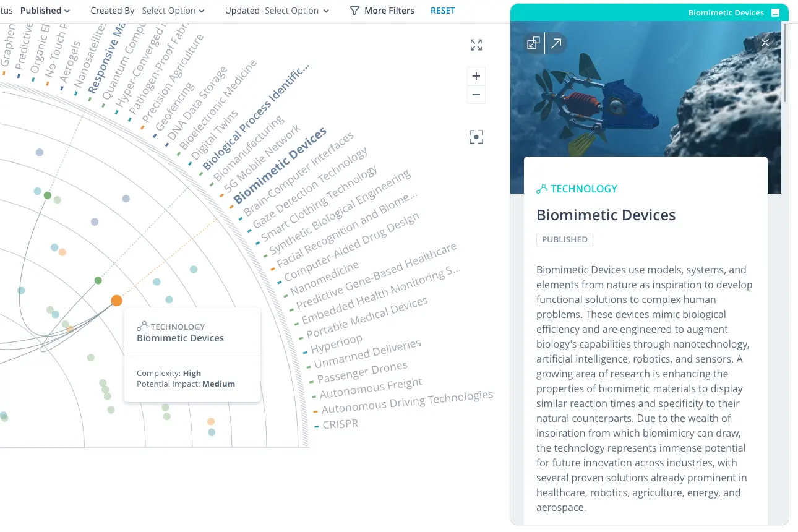Select the Autonomous Freight label

point(371,388)
